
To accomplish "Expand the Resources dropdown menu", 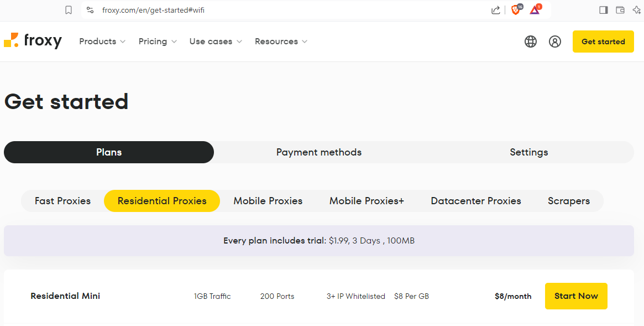I will (281, 42).
